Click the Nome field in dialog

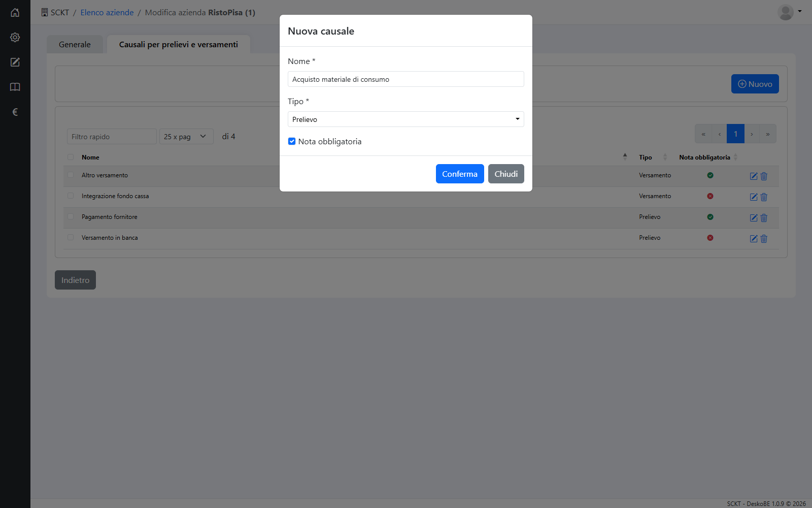click(406, 79)
